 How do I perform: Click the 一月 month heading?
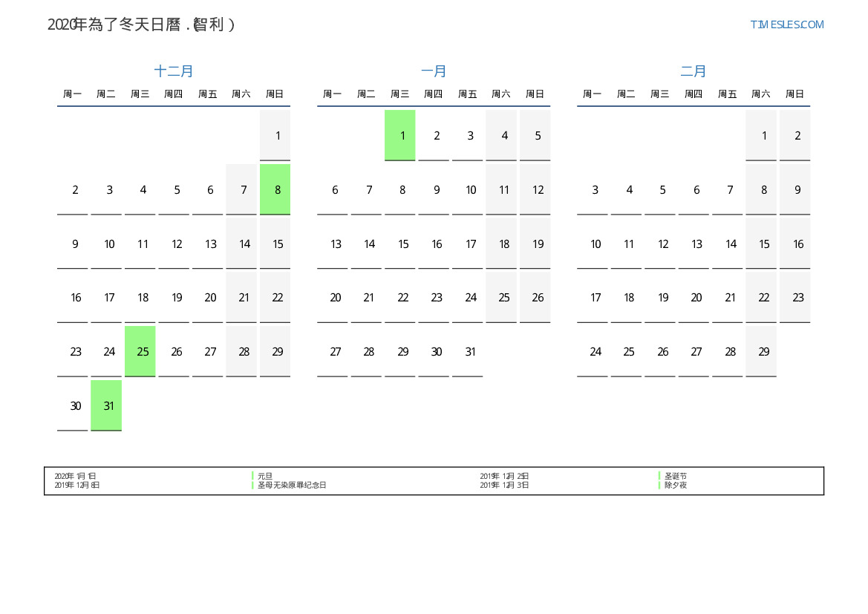point(434,71)
